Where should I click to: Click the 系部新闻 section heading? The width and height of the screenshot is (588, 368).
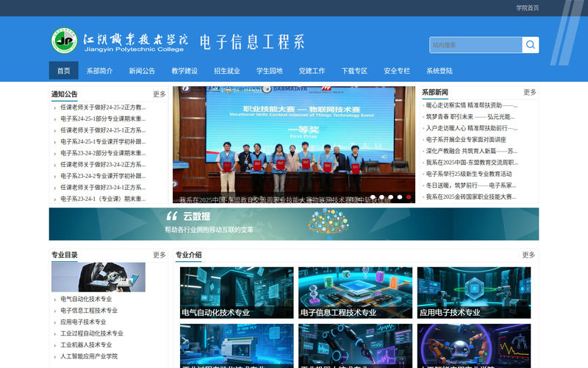click(434, 93)
